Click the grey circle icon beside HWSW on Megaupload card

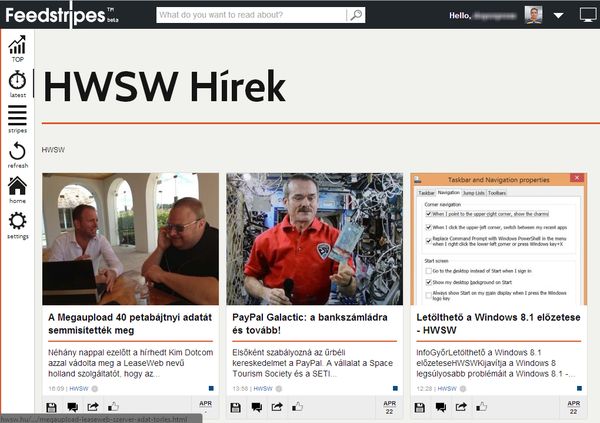tap(95, 389)
